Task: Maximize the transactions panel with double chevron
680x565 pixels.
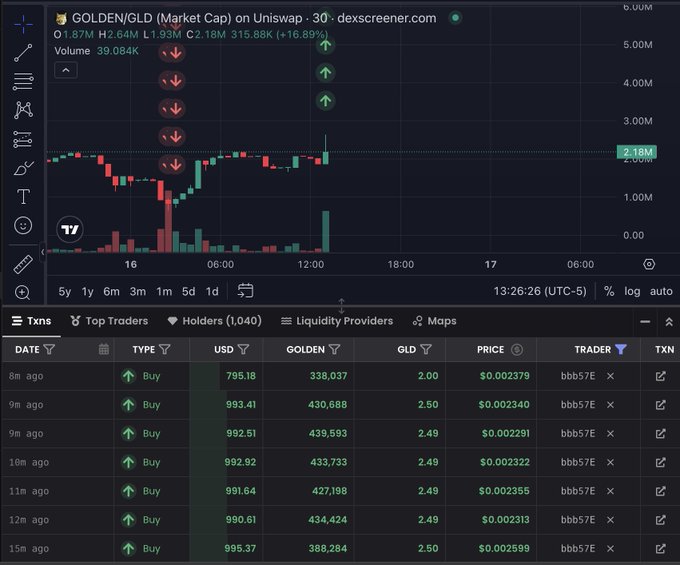Action: tap(669, 322)
